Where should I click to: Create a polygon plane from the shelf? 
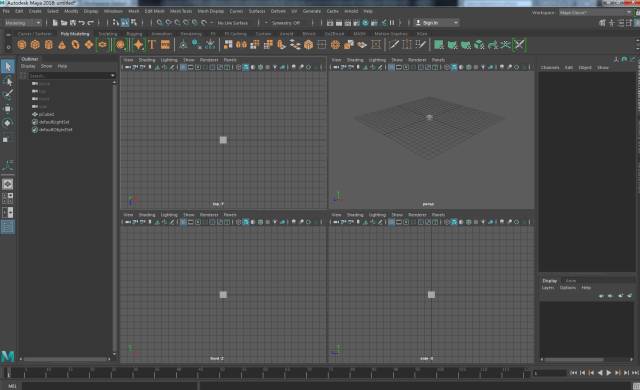coord(89,45)
